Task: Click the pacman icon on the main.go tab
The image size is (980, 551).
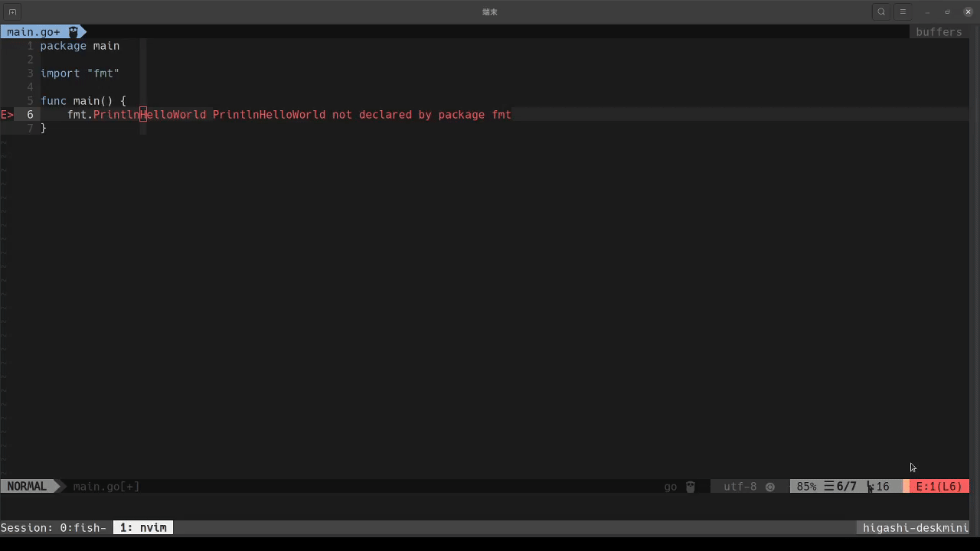Action: (71, 31)
